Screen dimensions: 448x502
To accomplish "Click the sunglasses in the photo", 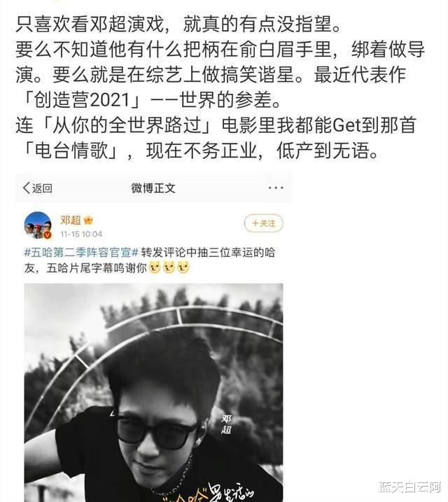I will coord(157,431).
